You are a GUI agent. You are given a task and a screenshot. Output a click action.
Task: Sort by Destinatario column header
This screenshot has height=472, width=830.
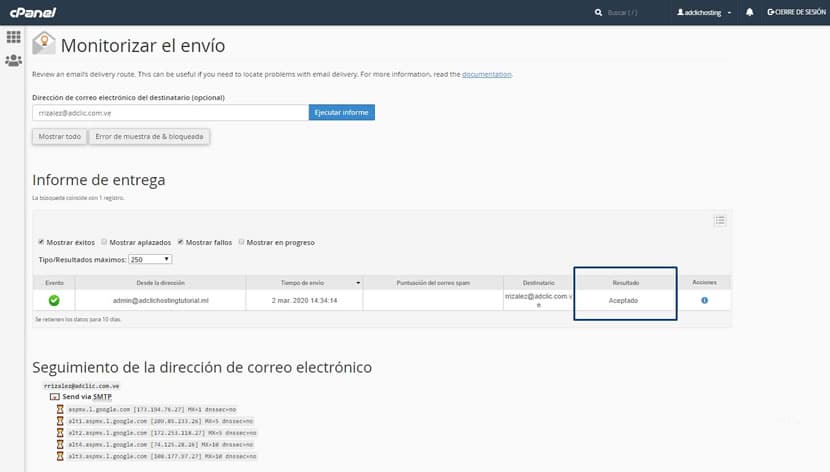click(x=538, y=283)
